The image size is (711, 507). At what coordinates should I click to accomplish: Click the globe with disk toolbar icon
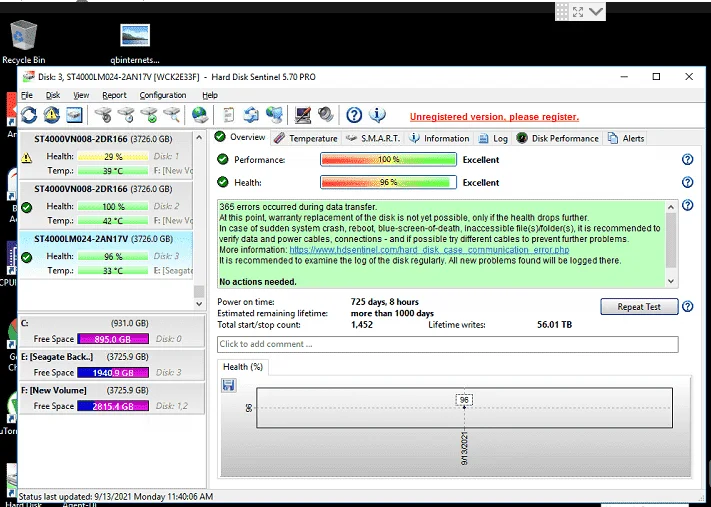(200, 115)
